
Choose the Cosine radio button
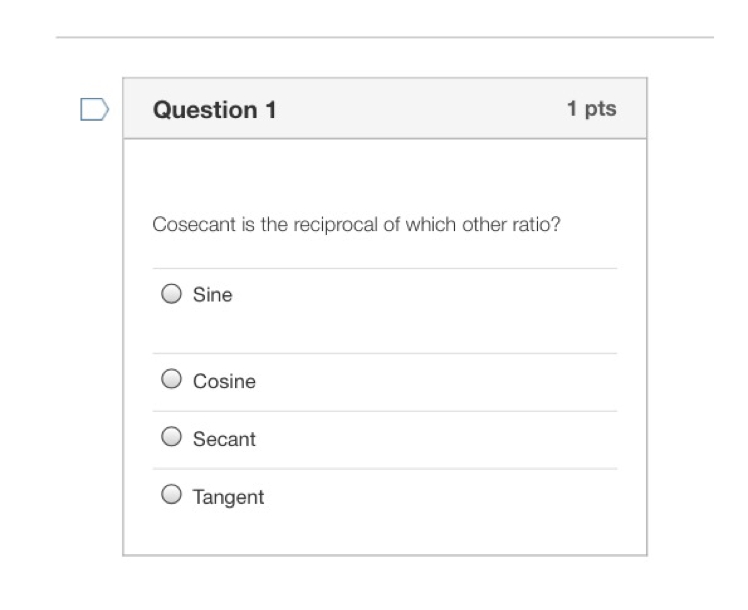pos(171,379)
